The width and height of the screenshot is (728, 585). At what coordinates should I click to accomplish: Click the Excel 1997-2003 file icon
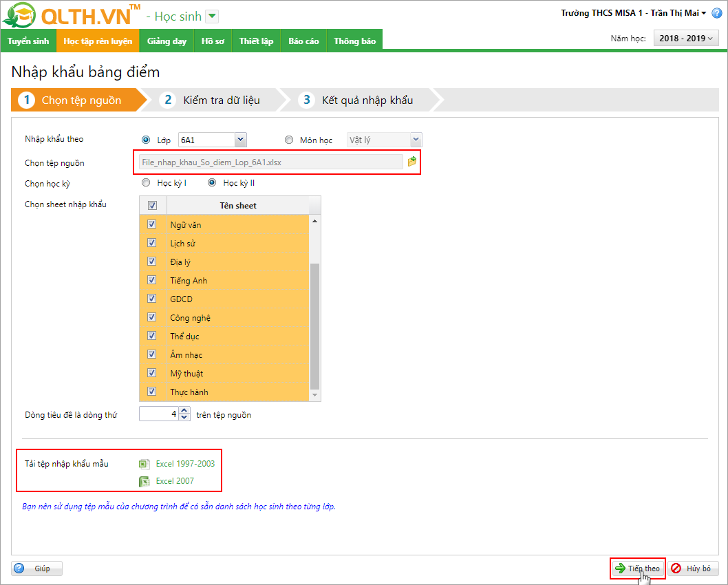144,464
